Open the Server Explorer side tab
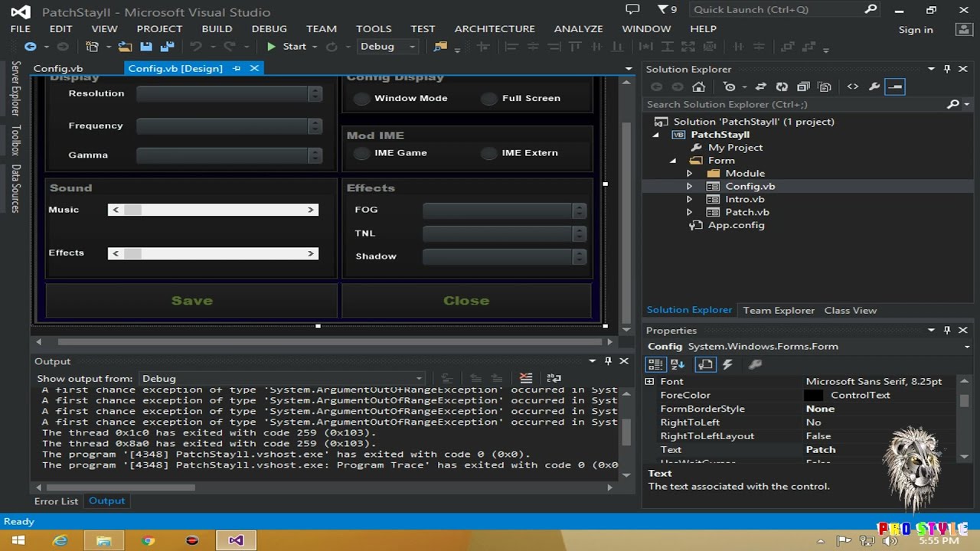This screenshot has width=980, height=551. (16, 88)
